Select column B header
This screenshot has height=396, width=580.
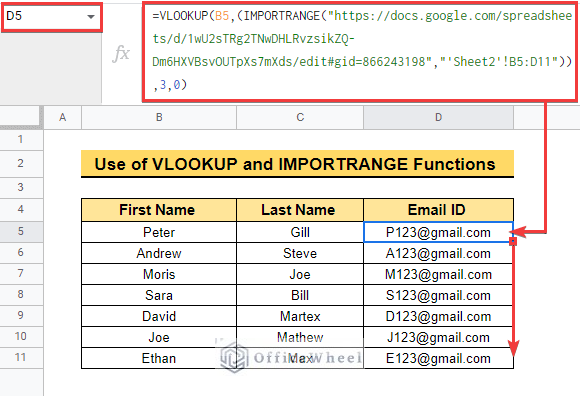click(x=159, y=117)
